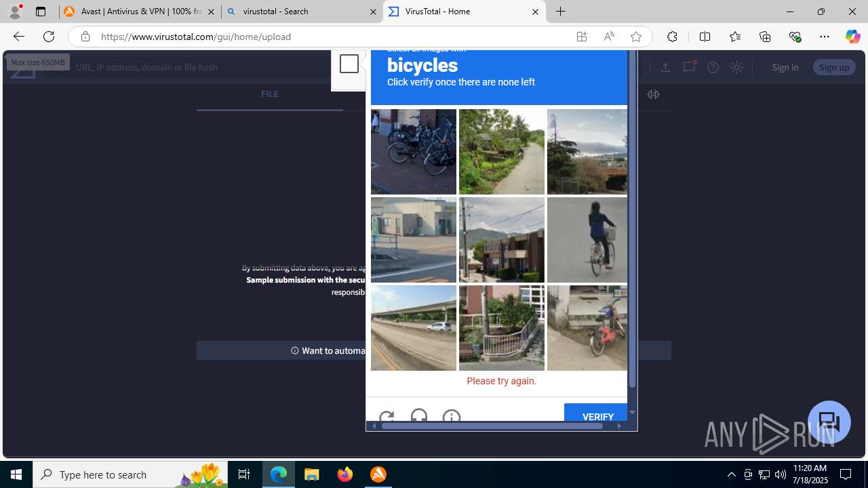Viewport: 868px width, 488px height.
Task: Click the URL, IP address search field
Action: [x=203, y=67]
